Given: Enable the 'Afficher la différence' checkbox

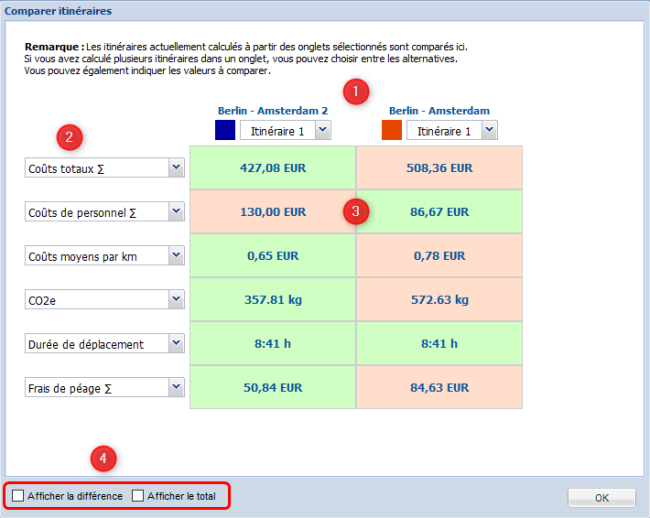Looking at the screenshot, I should tap(19, 496).
